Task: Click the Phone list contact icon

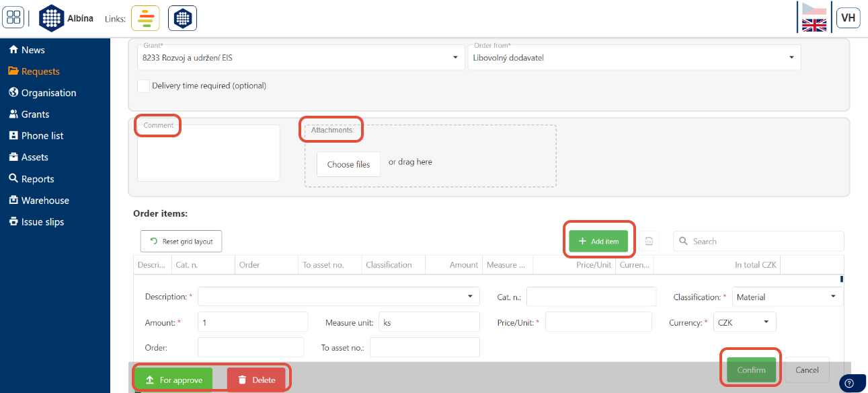Action: pyautogui.click(x=13, y=135)
